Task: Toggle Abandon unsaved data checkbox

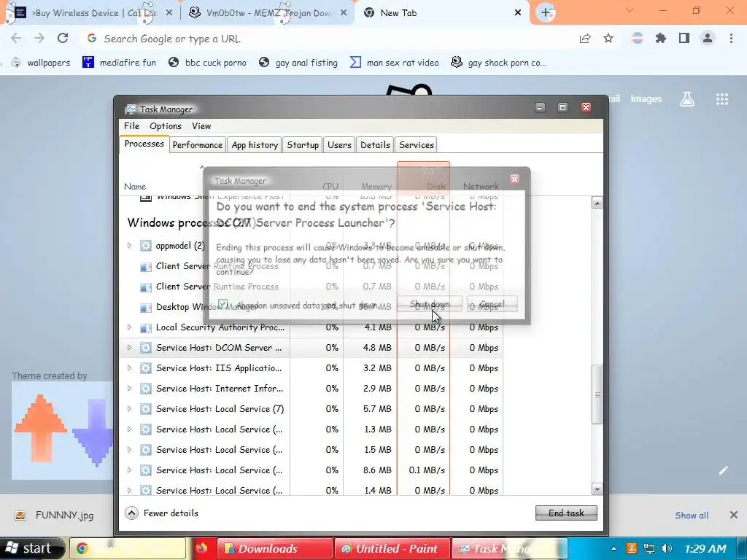Action: pyautogui.click(x=222, y=304)
